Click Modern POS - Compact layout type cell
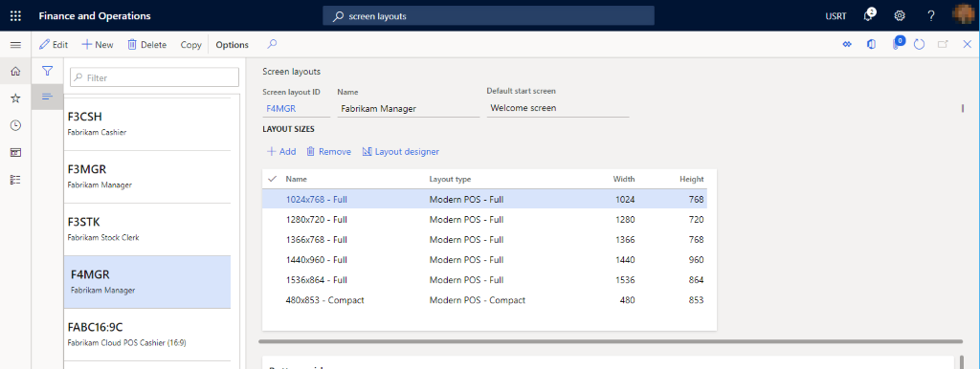 [478, 300]
